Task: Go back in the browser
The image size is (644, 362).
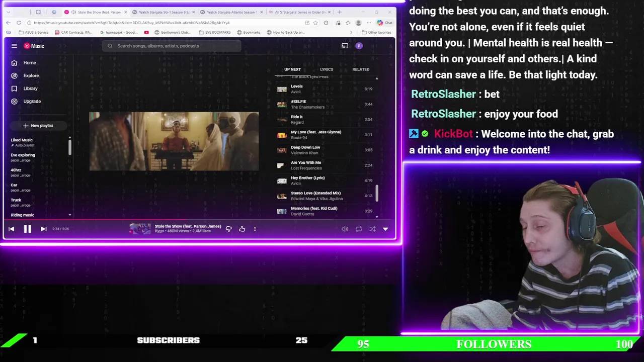Action: point(8,23)
